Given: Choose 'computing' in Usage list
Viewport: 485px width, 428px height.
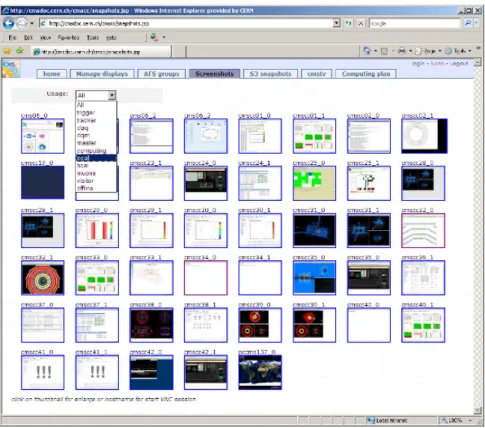Looking at the screenshot, I should coord(96,150).
